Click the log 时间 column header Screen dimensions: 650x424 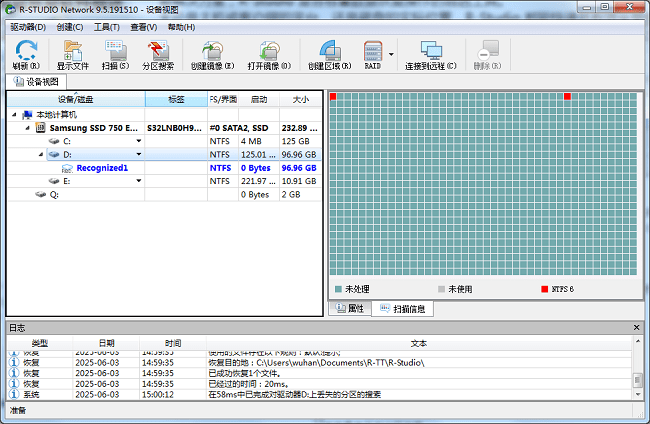[173, 343]
